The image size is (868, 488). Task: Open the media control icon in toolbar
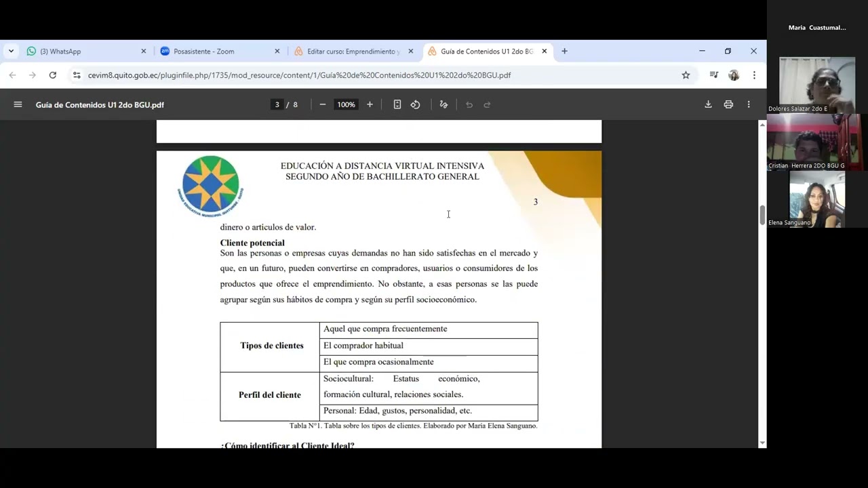tap(713, 75)
